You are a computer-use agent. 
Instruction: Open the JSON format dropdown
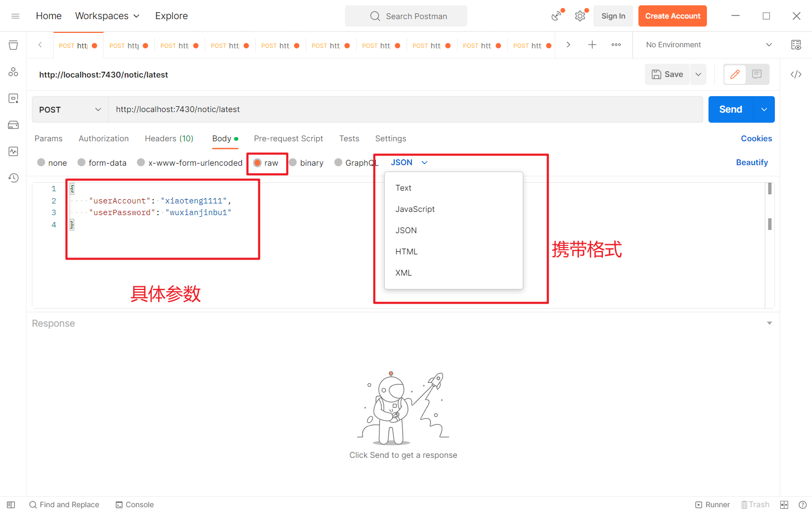[408, 162]
